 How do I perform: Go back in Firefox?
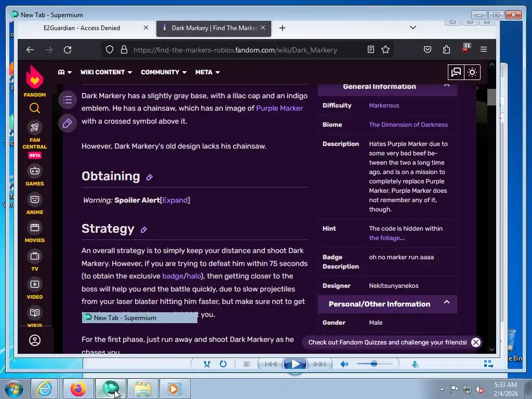(30, 50)
